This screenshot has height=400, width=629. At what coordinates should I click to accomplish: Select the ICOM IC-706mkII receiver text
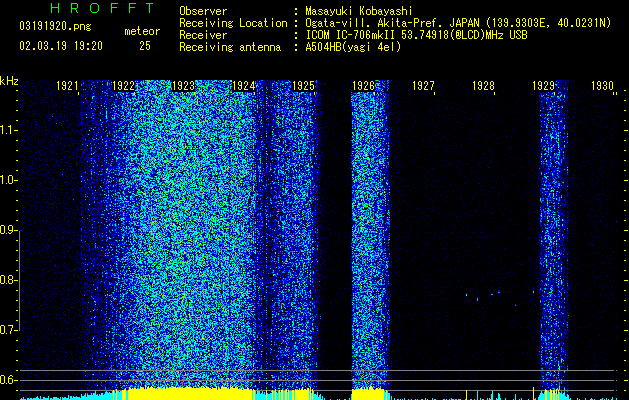pos(416,35)
